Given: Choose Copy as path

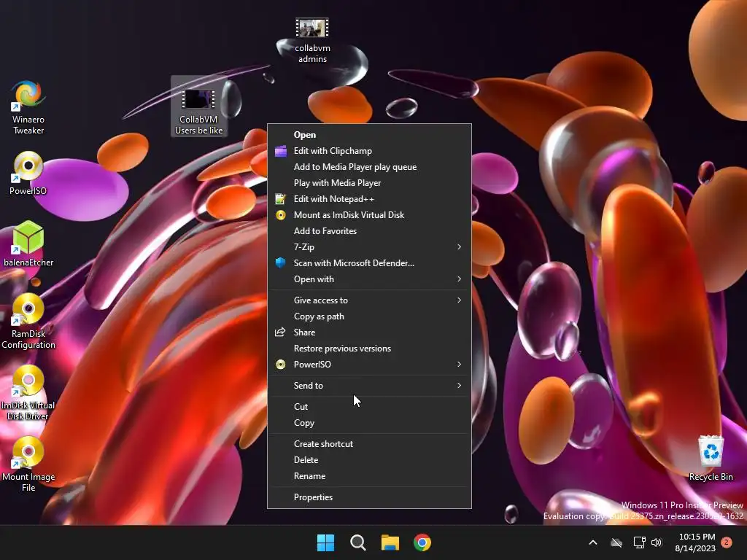Looking at the screenshot, I should coord(369,316).
